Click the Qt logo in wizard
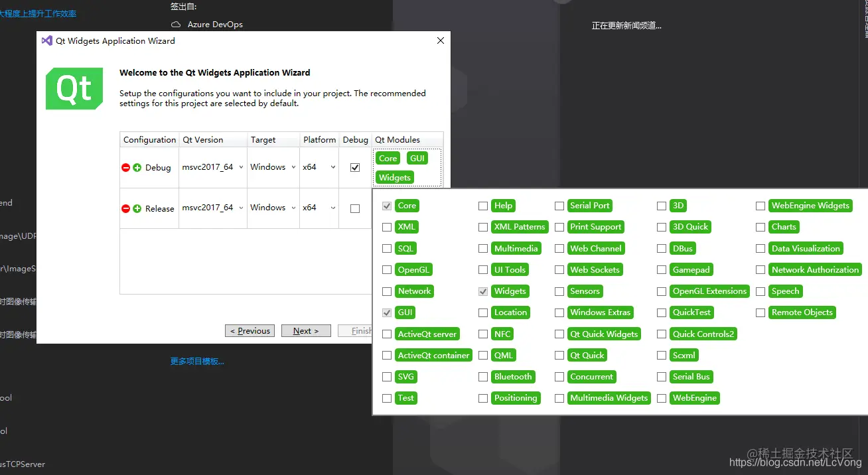The width and height of the screenshot is (868, 475). pos(74,88)
